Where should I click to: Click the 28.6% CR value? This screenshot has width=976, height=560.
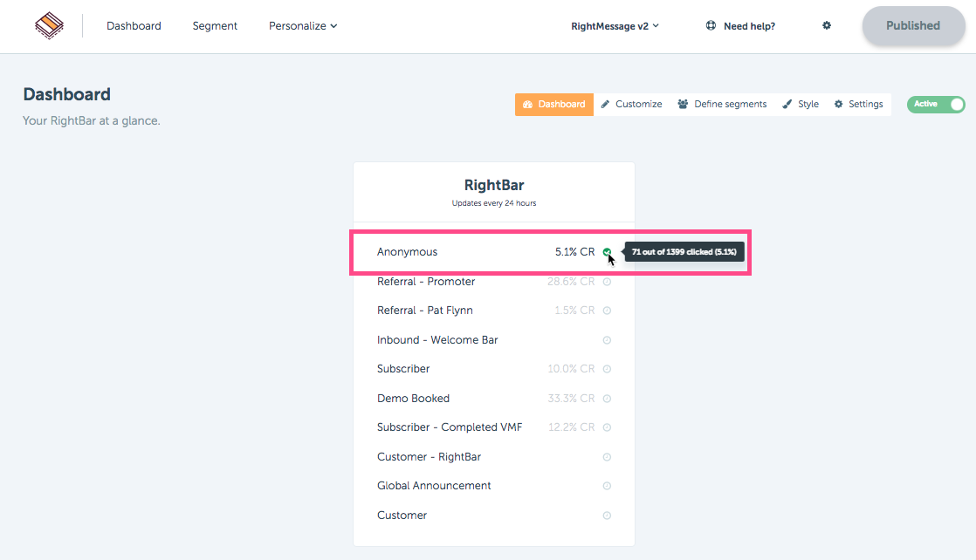(x=571, y=281)
